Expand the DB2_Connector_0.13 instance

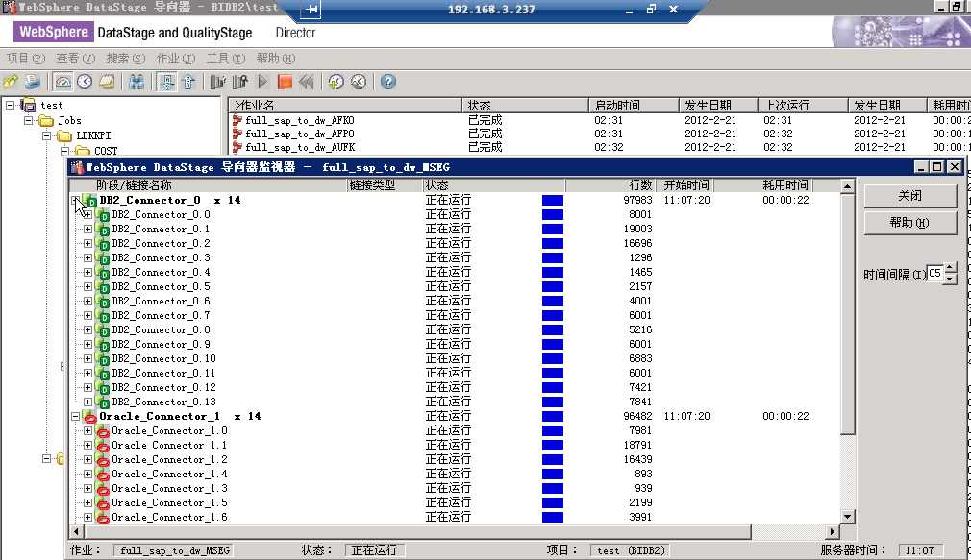[87, 402]
